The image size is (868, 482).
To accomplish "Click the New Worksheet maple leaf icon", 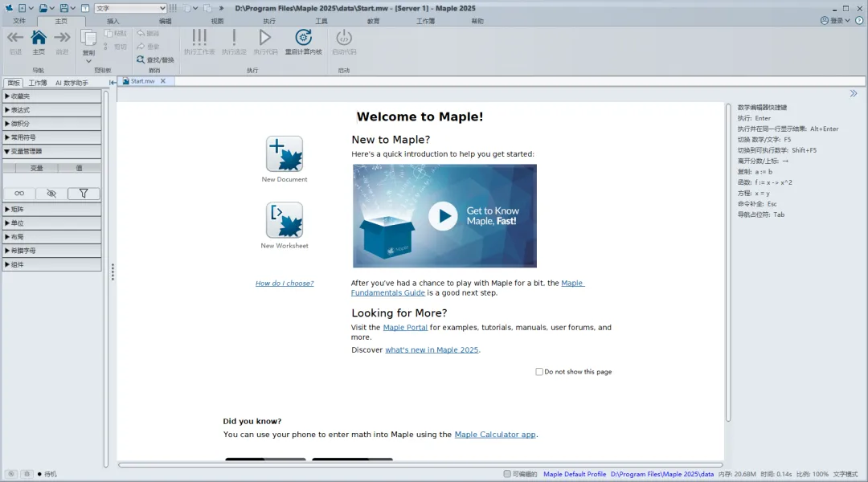I will [x=284, y=219].
